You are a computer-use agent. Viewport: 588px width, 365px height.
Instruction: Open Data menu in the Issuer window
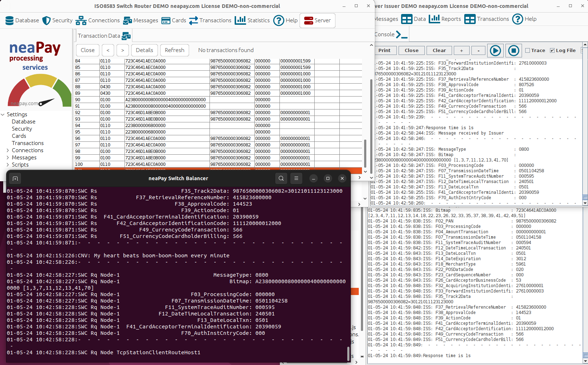tap(414, 19)
